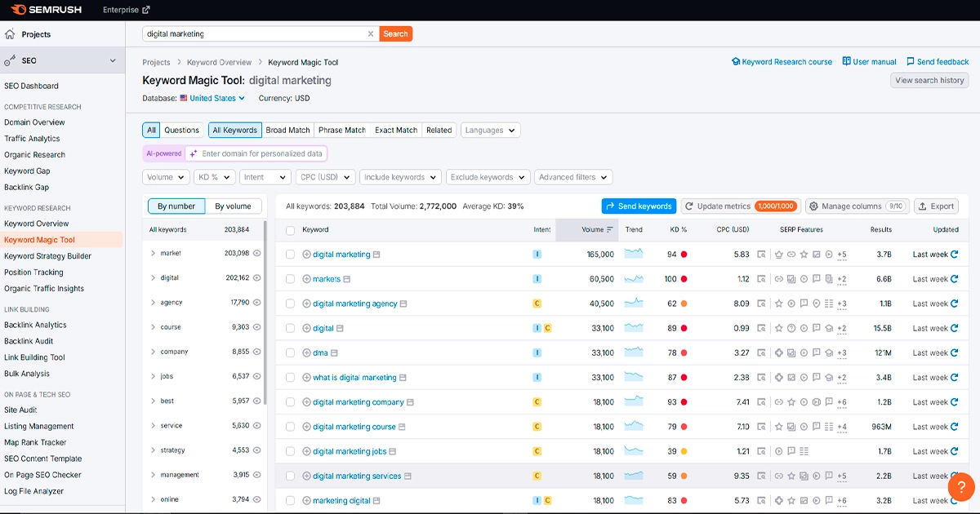Add digital marketing agency via plus icon
The image size is (980, 514).
pyautogui.click(x=307, y=304)
